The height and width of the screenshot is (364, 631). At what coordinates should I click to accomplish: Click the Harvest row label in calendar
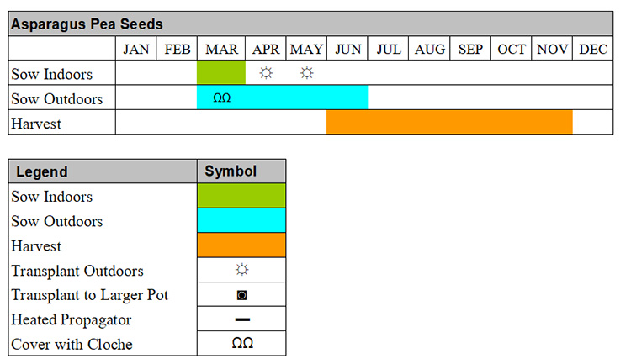coord(36,124)
